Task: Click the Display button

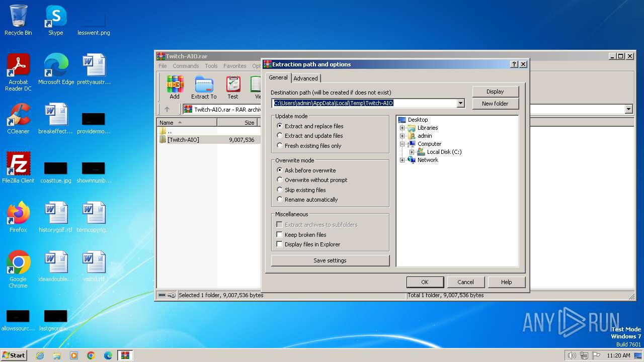Action: 495,92
